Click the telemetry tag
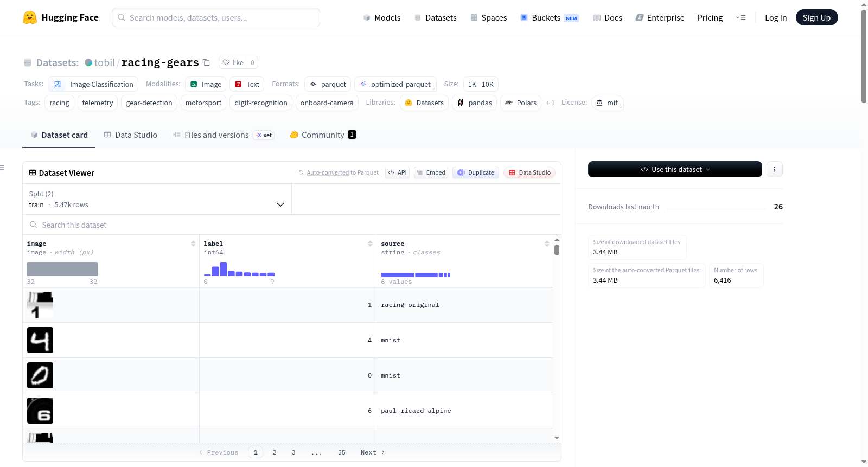Image resolution: width=868 pixels, height=467 pixels. 98,103
